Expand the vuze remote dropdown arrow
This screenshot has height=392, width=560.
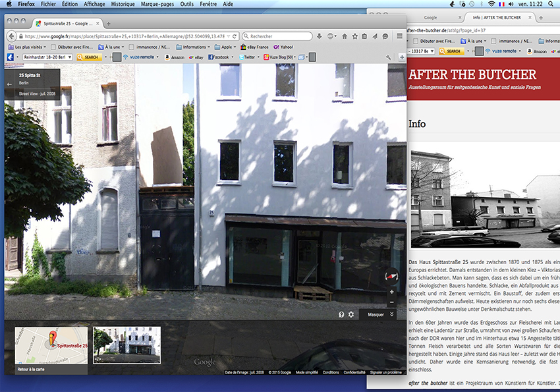click(157, 57)
